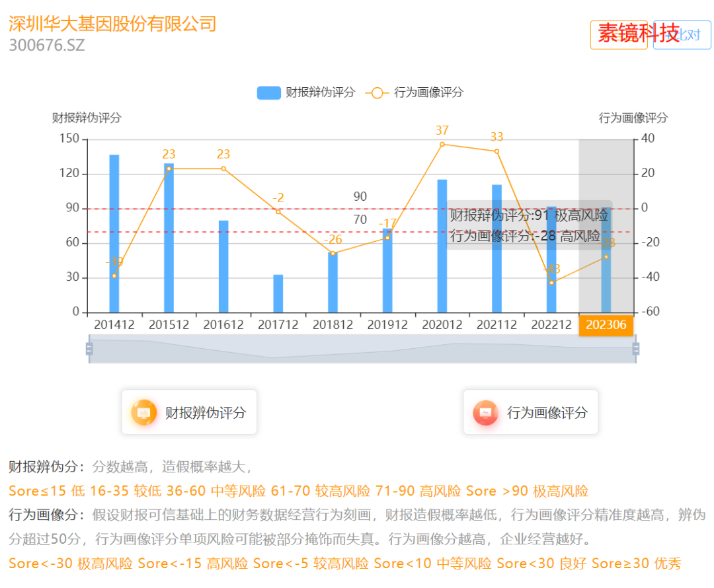Open the 财报辨伪评分 button card

(189, 412)
